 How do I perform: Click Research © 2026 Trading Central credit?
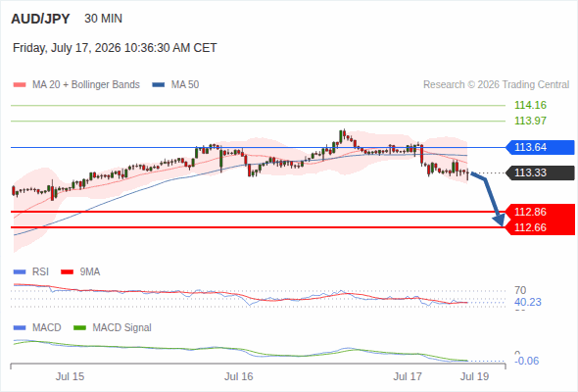click(x=496, y=85)
